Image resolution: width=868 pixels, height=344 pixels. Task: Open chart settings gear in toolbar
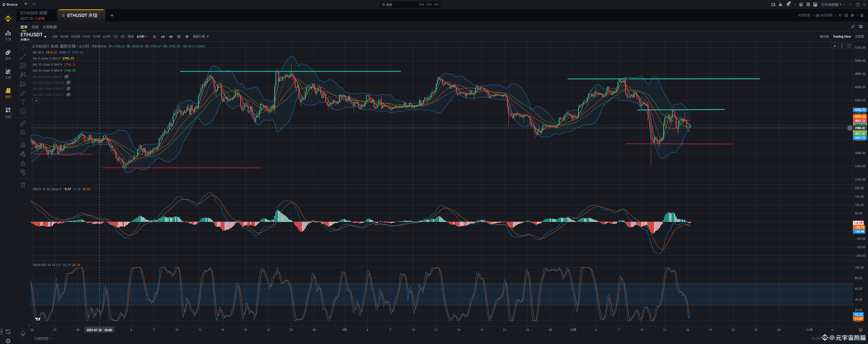[187, 36]
